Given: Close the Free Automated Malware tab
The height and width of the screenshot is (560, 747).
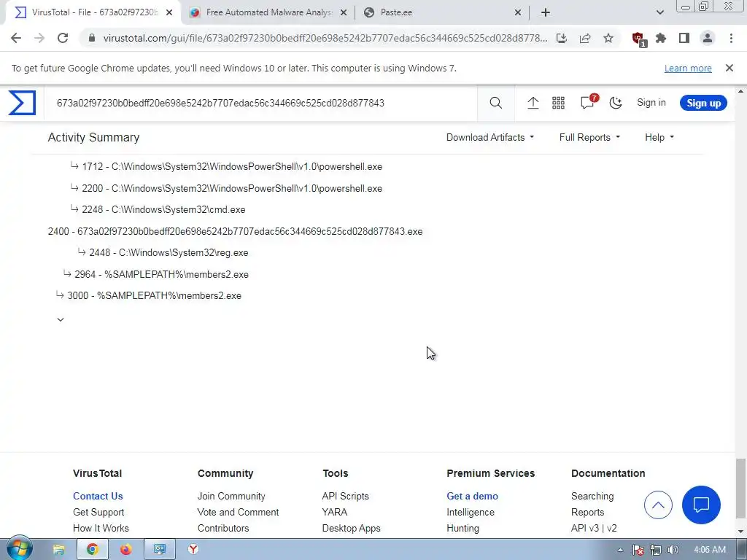Looking at the screenshot, I should (344, 12).
